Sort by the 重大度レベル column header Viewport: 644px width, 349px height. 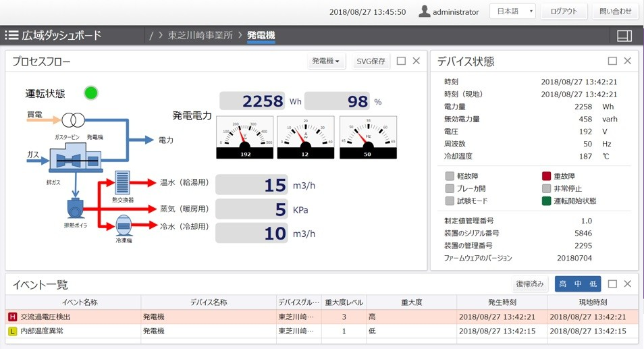344,302
